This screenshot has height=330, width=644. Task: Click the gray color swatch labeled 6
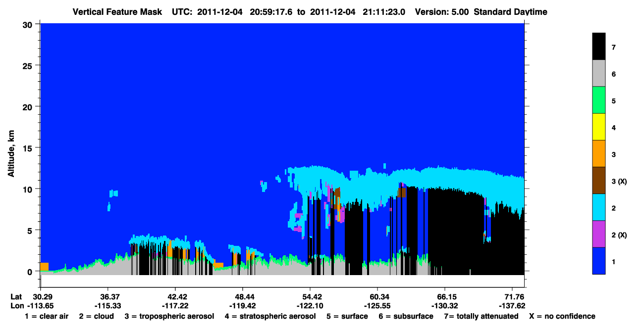click(x=599, y=74)
